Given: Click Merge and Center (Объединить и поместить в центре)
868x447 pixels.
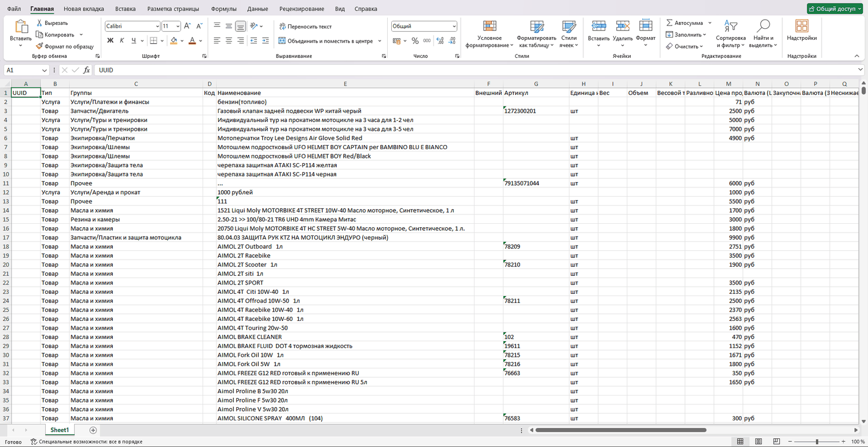Looking at the screenshot, I should 326,41.
